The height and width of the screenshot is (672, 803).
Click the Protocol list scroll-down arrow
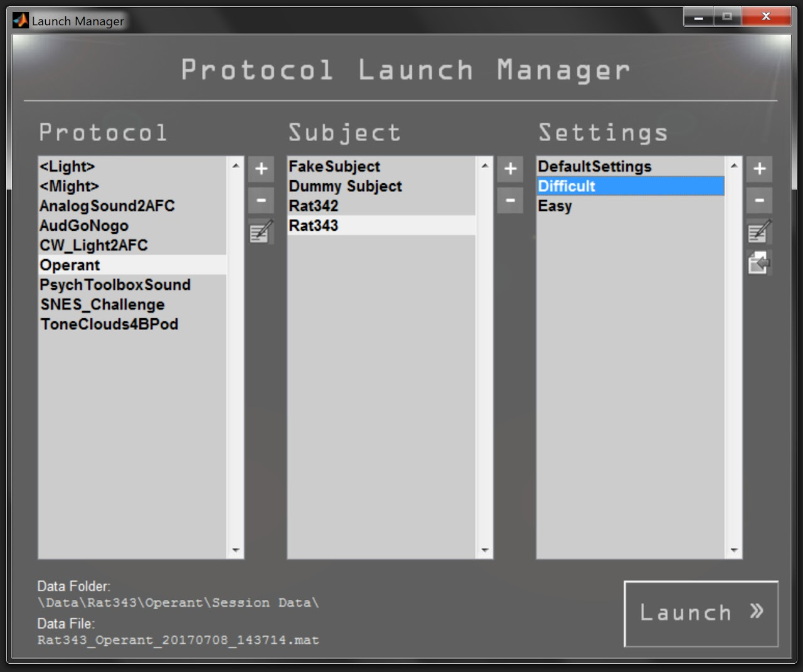coord(235,550)
